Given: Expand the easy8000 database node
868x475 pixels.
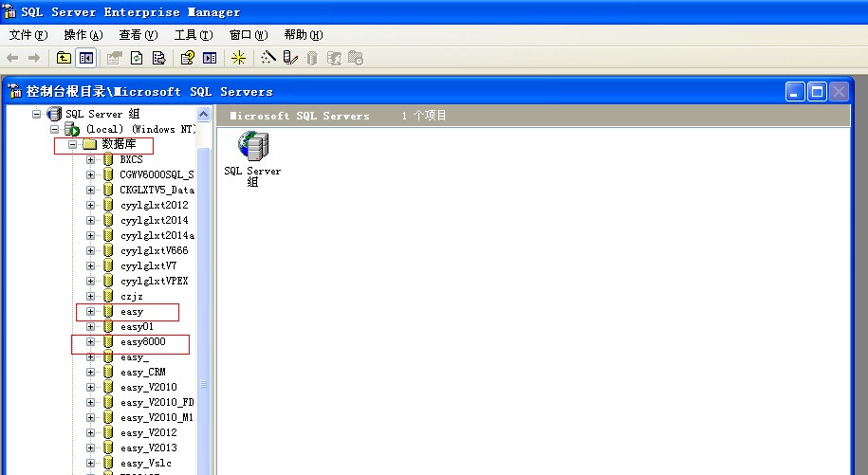Looking at the screenshot, I should tap(91, 342).
